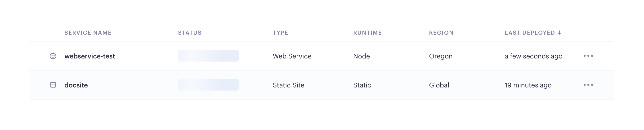
Task: Open the docsite service
Action: (76, 85)
